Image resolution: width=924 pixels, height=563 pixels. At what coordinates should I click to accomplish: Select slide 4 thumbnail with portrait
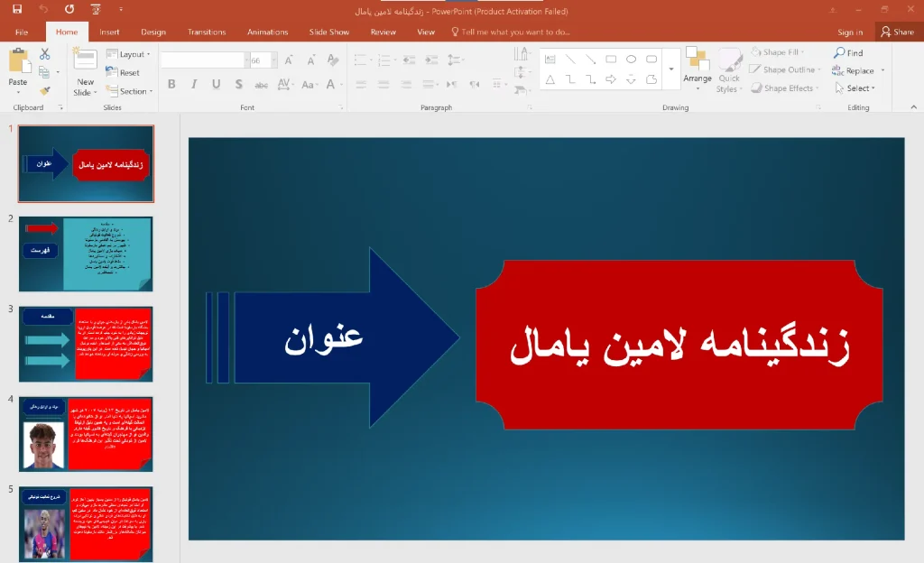86,434
